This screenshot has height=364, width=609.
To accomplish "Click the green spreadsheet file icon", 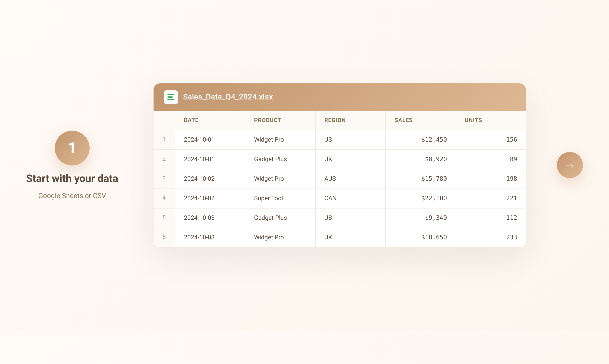I will tap(171, 97).
